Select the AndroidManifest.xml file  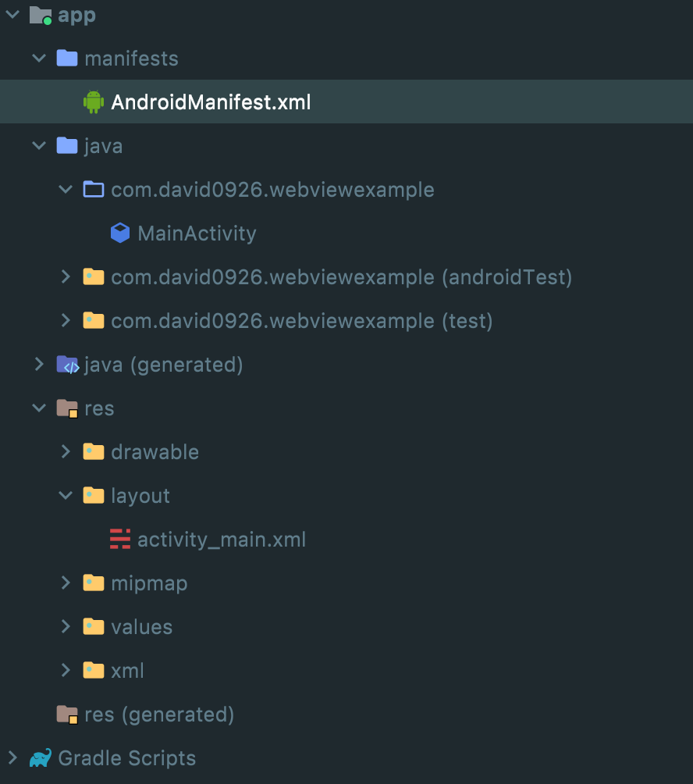[211, 102]
